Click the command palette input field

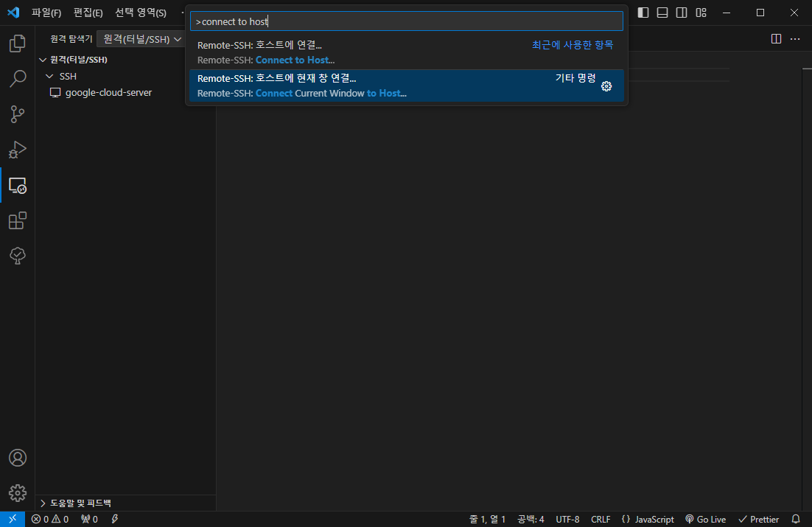[407, 21]
